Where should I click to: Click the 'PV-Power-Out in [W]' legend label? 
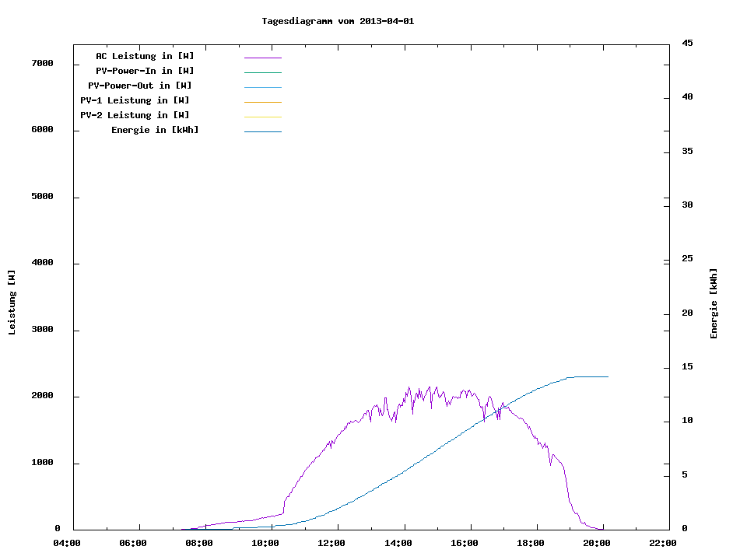click(x=139, y=86)
